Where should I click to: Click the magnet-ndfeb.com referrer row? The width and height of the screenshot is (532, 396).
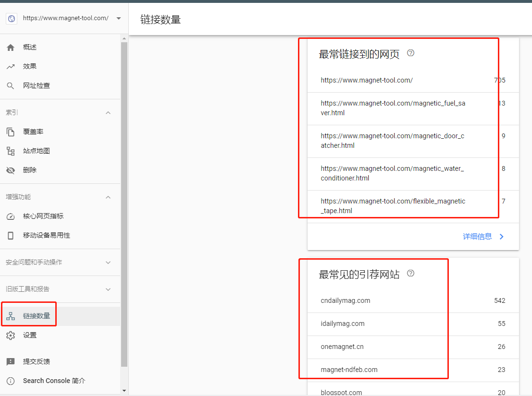[413, 370]
